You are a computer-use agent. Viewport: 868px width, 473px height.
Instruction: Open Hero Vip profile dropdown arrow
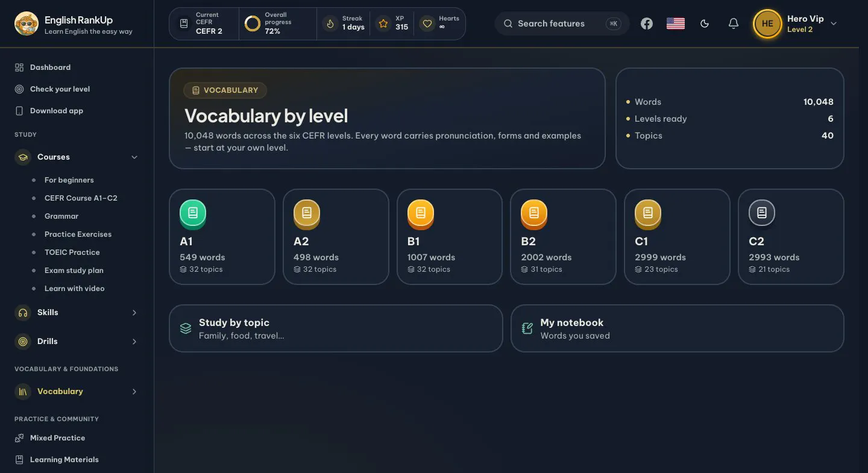click(x=834, y=23)
